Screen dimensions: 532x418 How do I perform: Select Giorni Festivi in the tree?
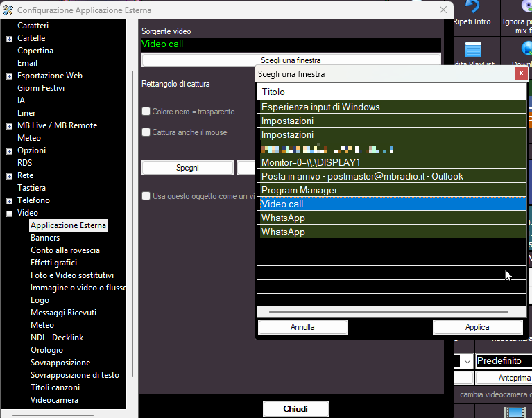click(41, 88)
